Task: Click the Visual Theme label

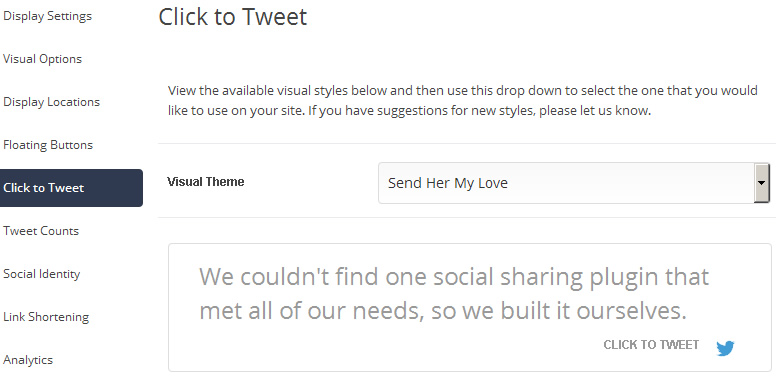Action: point(206,182)
